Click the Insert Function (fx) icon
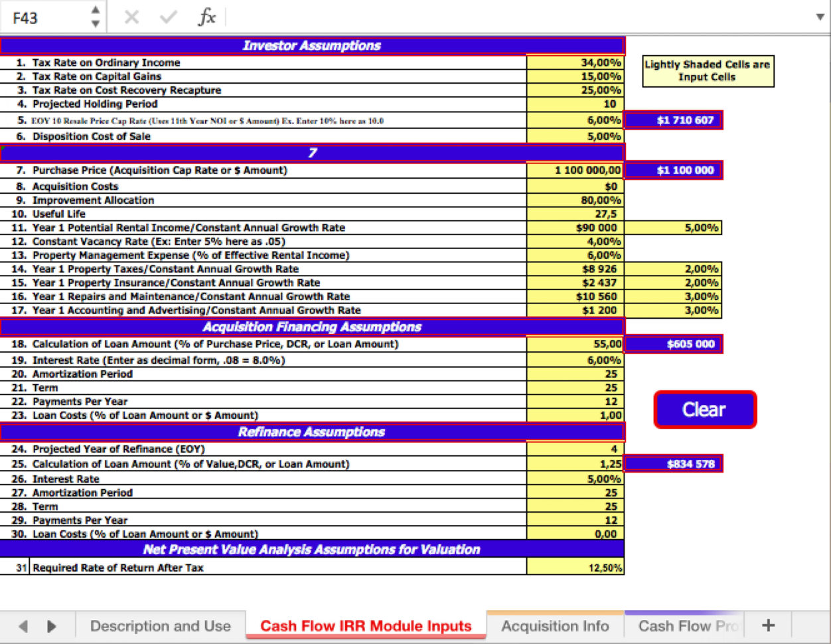The width and height of the screenshot is (831, 644). (x=206, y=17)
